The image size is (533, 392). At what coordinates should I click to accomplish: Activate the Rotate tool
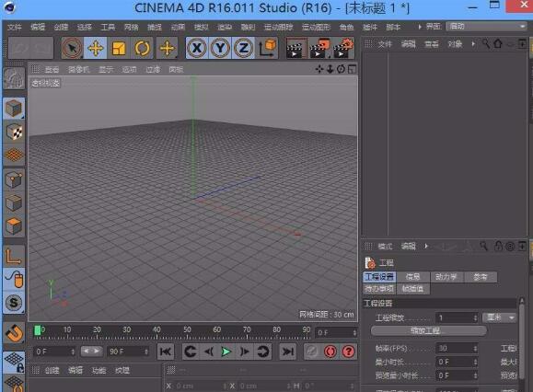click(142, 48)
